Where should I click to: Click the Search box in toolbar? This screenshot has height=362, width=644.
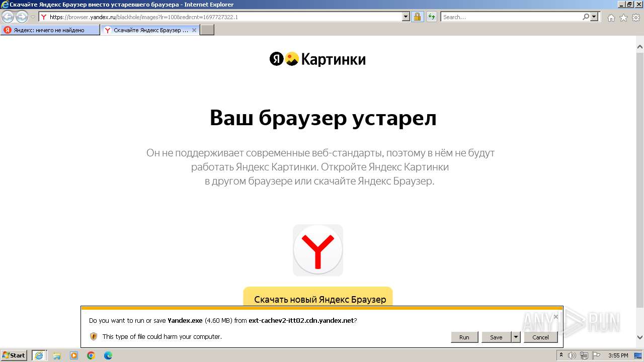pyautogui.click(x=511, y=17)
